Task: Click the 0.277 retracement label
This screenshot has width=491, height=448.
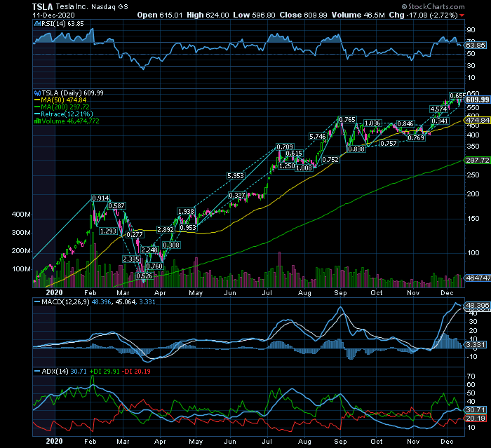Action: (x=135, y=234)
